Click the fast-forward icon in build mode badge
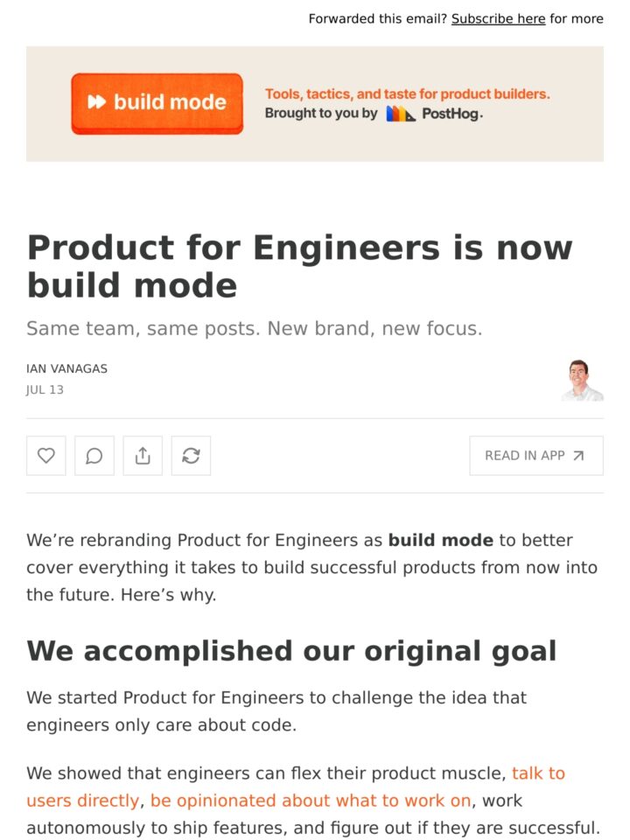The height and width of the screenshot is (840, 630). coord(97,101)
